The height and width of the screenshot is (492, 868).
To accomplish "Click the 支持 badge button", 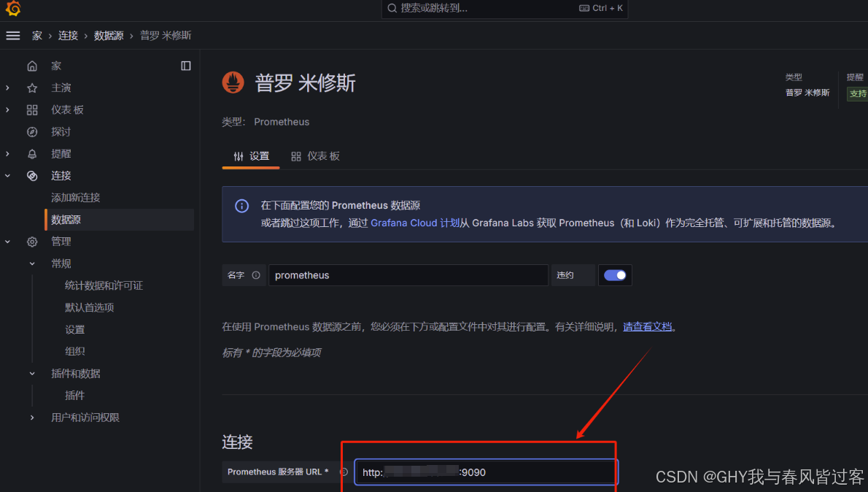I will [858, 93].
